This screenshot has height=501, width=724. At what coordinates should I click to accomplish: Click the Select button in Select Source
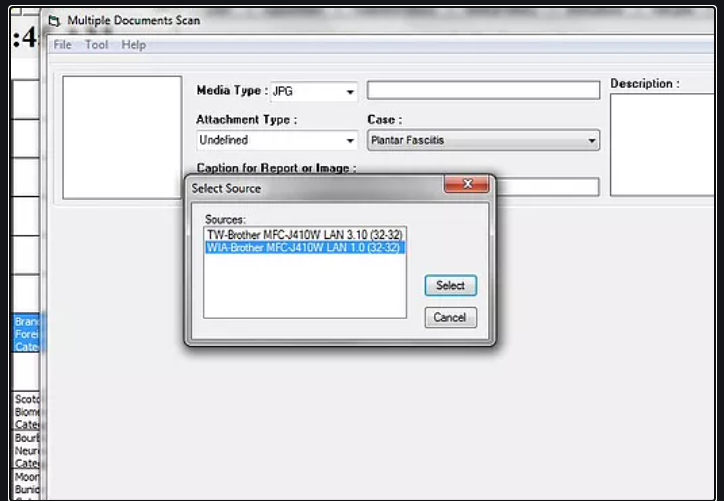[x=451, y=285]
